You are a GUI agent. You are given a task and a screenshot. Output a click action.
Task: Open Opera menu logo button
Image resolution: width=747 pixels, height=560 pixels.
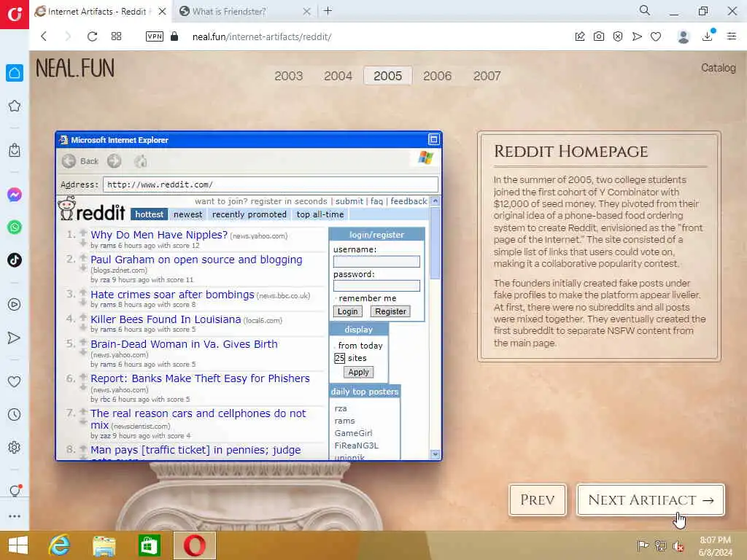[x=15, y=15]
